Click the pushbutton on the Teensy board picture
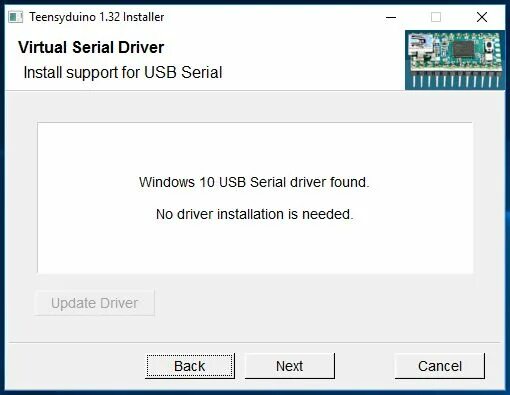This screenshot has width=510, height=395. (x=489, y=47)
